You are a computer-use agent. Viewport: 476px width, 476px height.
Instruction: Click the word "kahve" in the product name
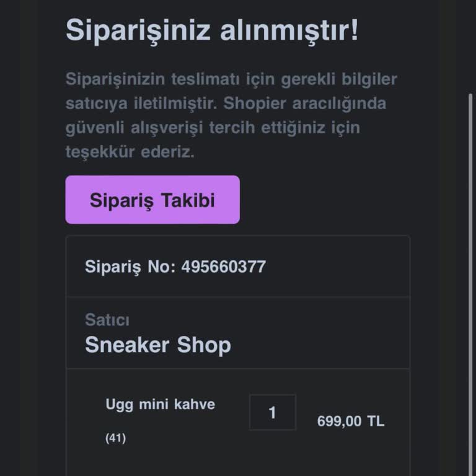[x=194, y=405]
